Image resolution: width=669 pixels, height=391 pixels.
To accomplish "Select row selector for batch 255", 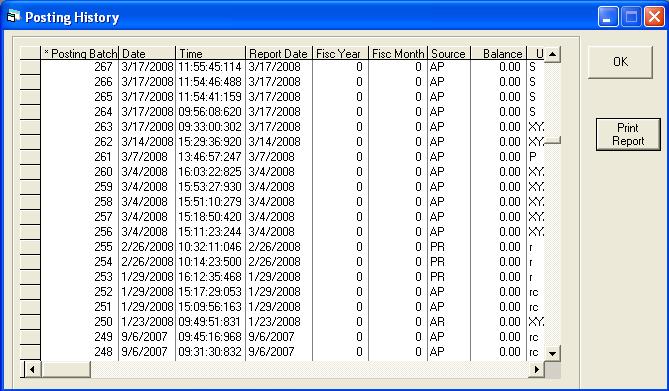I will (30, 247).
